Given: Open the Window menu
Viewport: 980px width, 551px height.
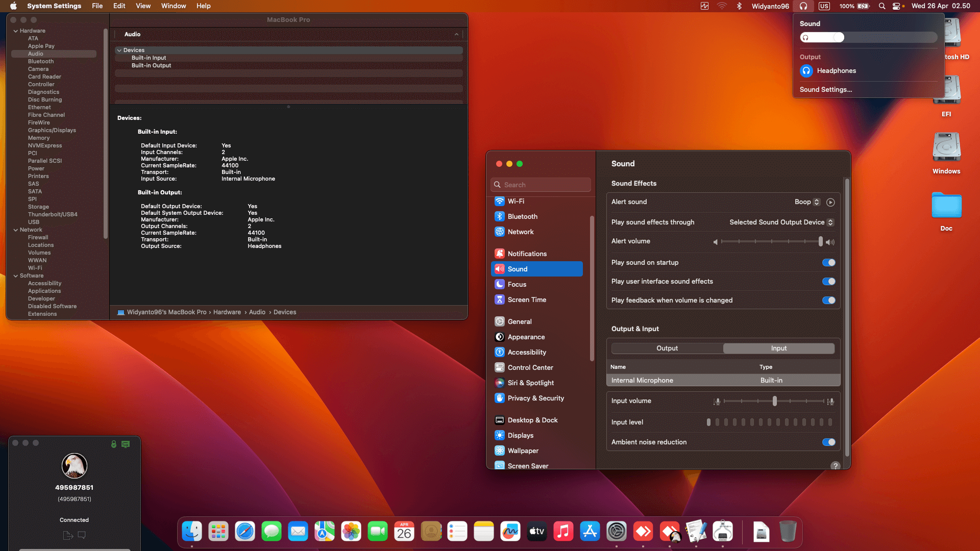Looking at the screenshot, I should pyautogui.click(x=174, y=6).
